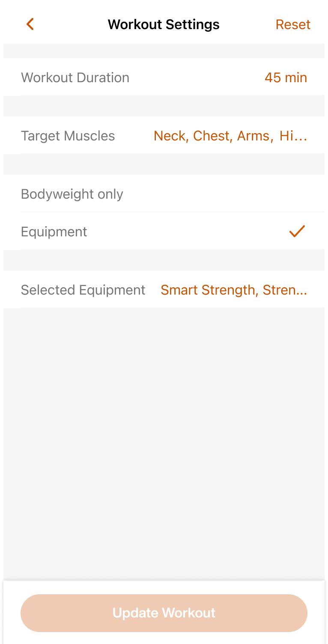Click the Target Muscles label
The height and width of the screenshot is (644, 328).
[68, 136]
